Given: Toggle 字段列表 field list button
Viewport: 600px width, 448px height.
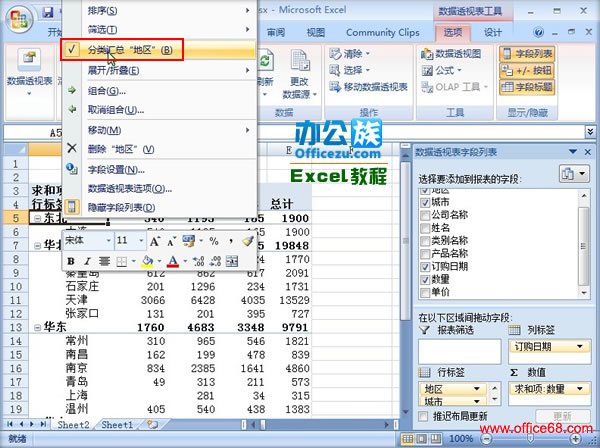Looking at the screenshot, I should (527, 54).
